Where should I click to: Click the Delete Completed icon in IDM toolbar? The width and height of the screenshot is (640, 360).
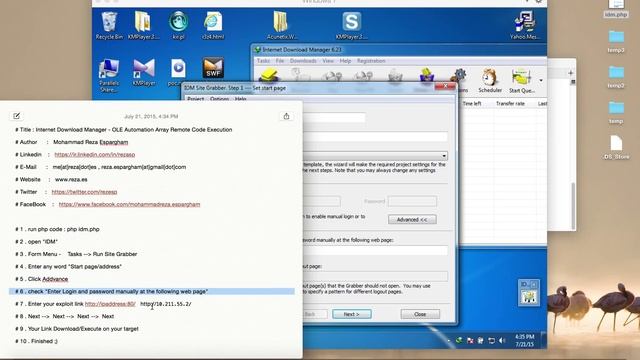(426, 76)
